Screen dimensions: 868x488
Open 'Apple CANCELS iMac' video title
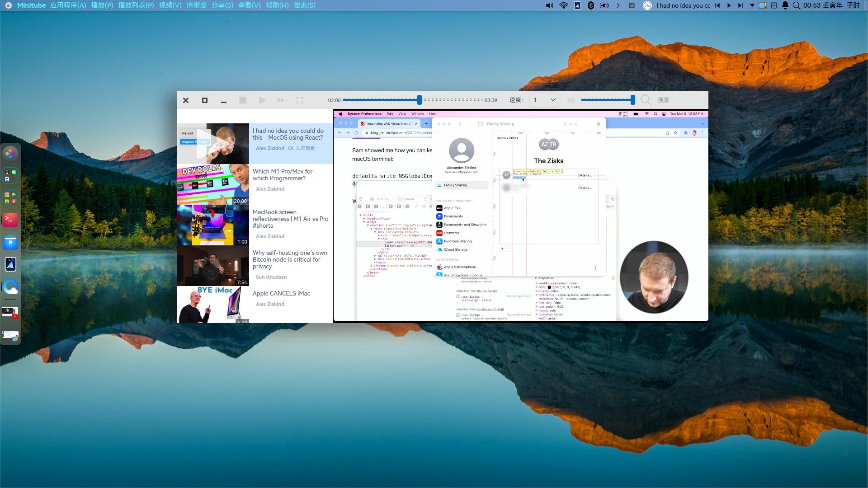(x=281, y=294)
